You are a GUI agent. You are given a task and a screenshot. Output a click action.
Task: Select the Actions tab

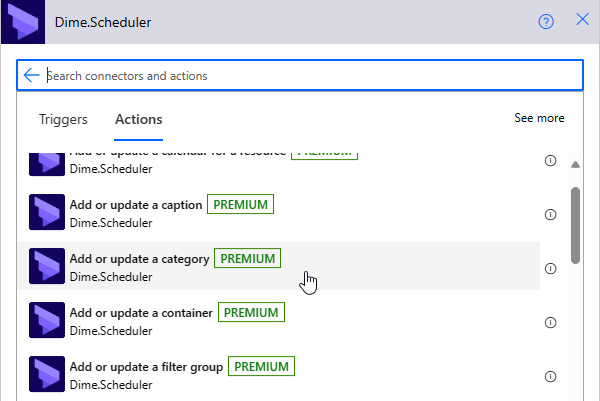click(138, 119)
